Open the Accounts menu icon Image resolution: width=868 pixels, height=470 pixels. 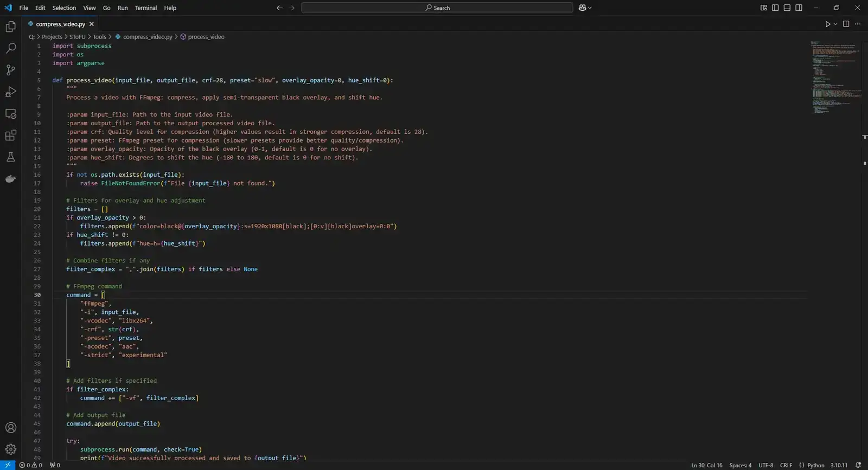coord(10,428)
